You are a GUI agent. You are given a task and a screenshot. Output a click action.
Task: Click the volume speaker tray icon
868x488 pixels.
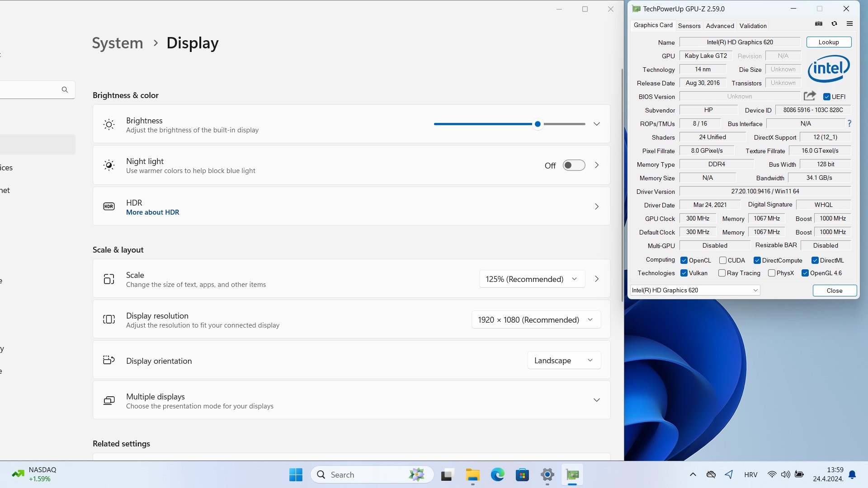coord(786,474)
